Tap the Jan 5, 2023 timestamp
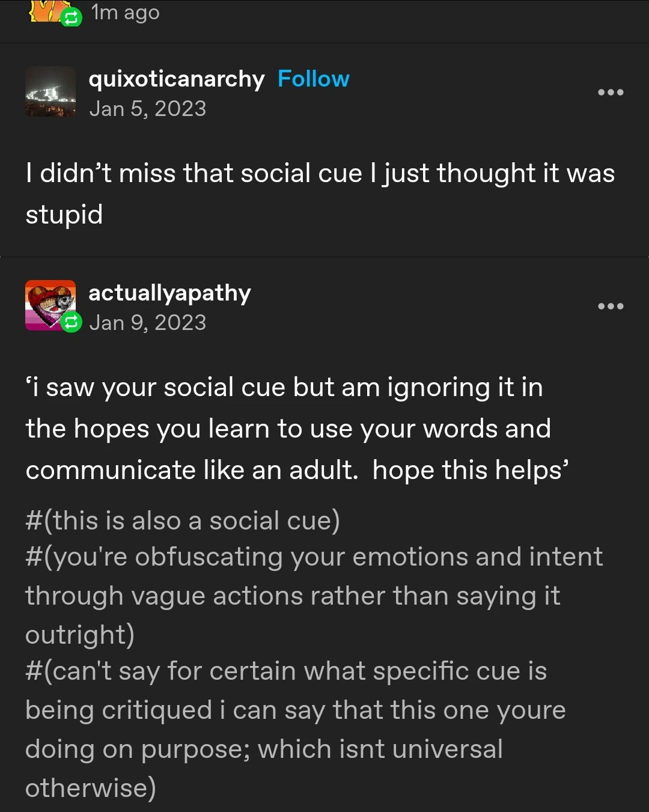Viewport: 649px width, 812px height. pyautogui.click(x=147, y=109)
